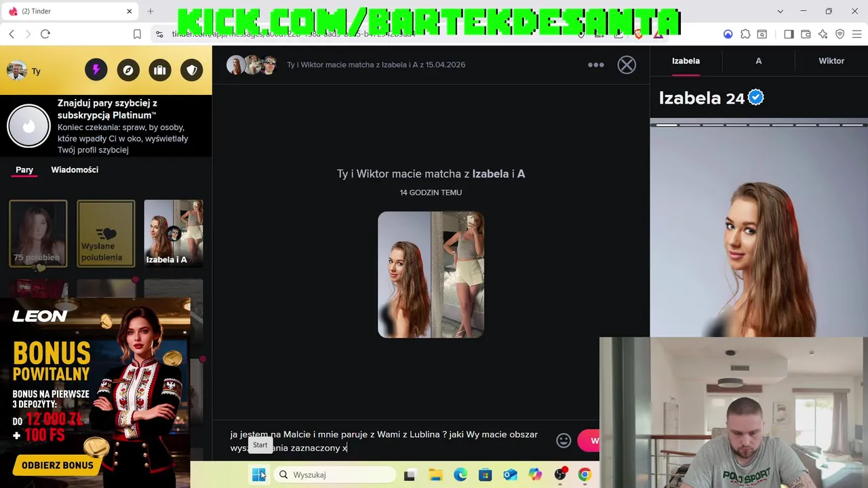The width and height of the screenshot is (868, 488).
Task: Click the Izabela 24 profile name
Action: 702,98
